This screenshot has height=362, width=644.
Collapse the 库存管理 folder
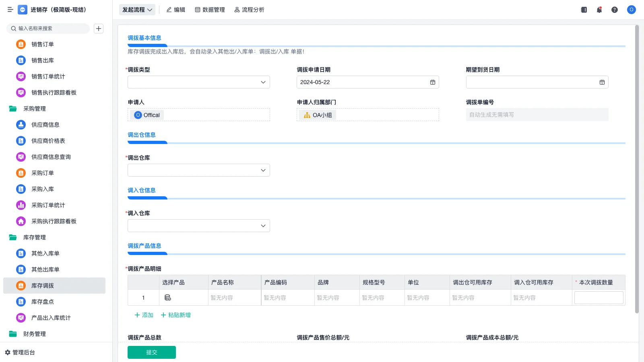[54, 237]
